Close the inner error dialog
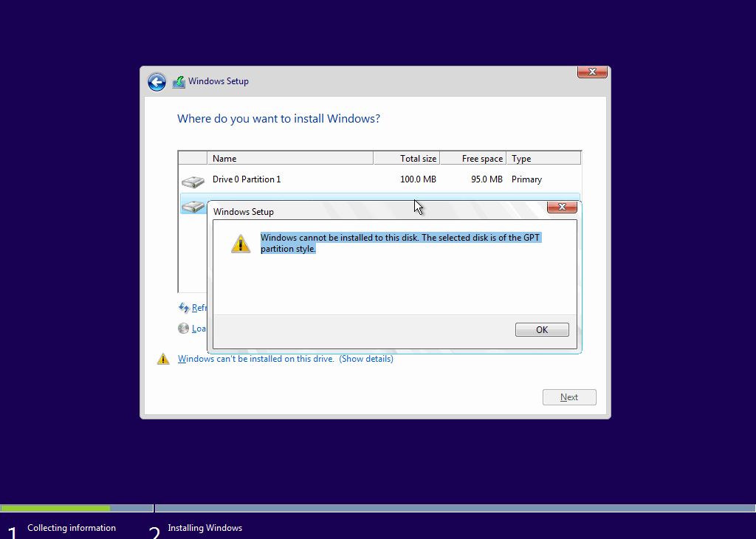Image resolution: width=756 pixels, height=539 pixels. 562,207
